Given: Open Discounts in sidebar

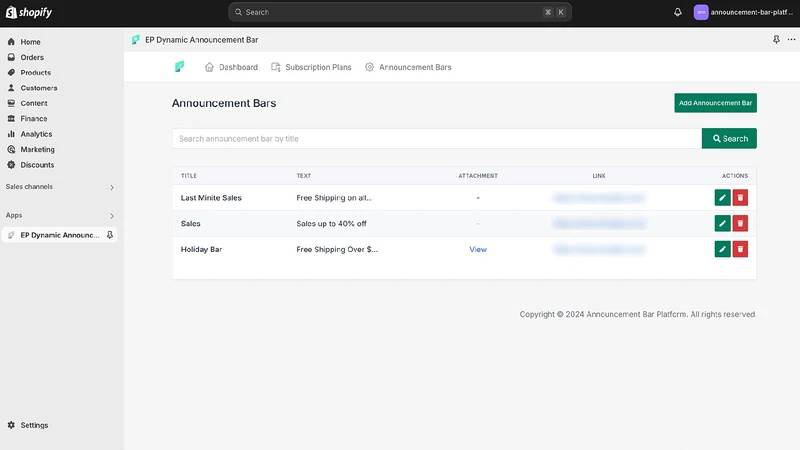Looking at the screenshot, I should click(37, 165).
